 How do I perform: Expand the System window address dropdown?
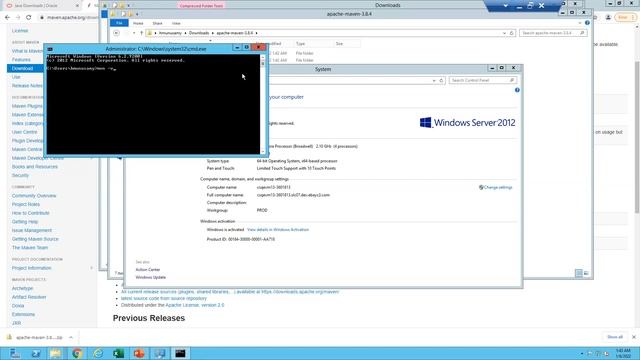coord(434,80)
